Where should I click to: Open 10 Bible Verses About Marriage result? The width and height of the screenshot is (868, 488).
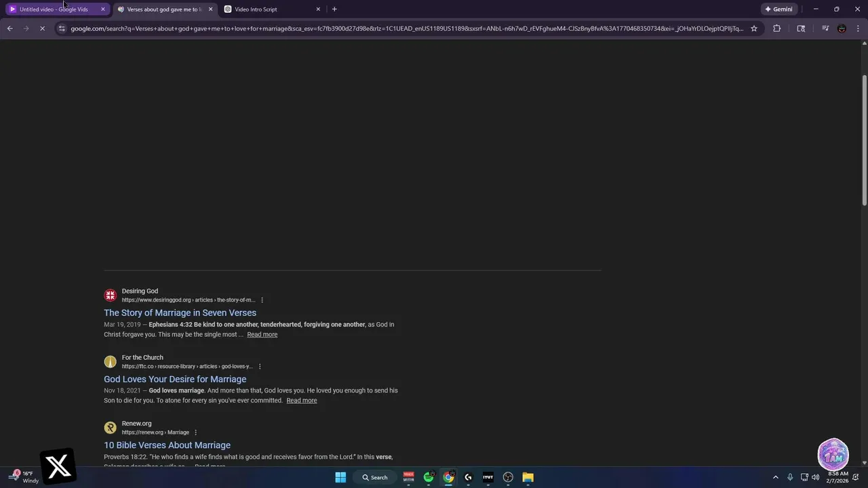tap(167, 445)
